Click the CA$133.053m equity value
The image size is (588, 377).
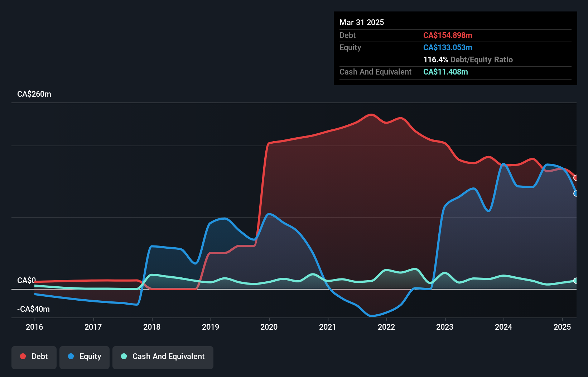click(448, 47)
